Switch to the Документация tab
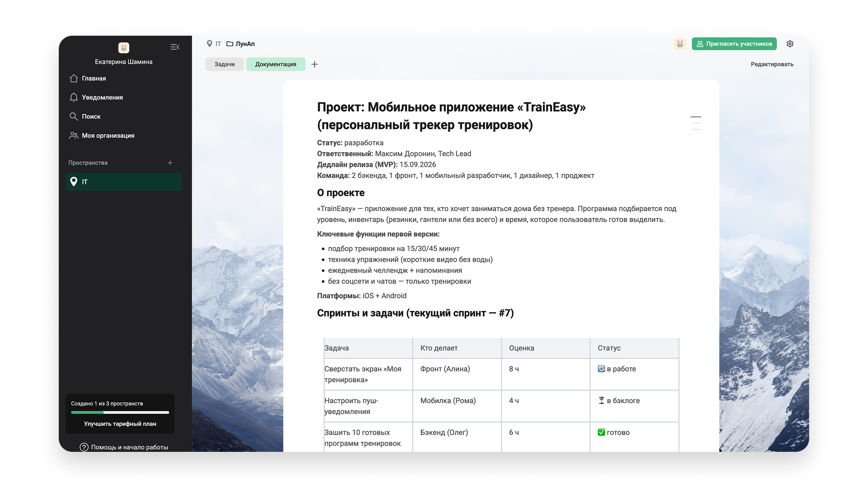The width and height of the screenshot is (868, 488). pyautogui.click(x=276, y=64)
